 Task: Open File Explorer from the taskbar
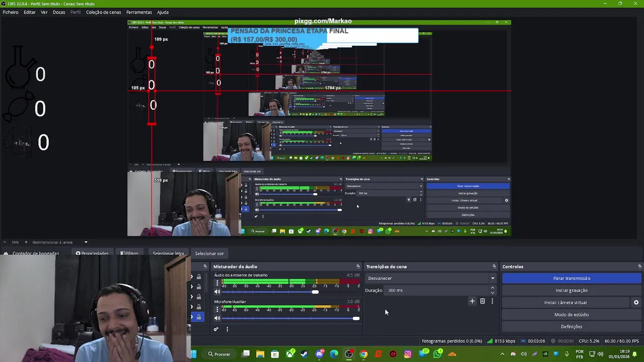tap(260, 354)
